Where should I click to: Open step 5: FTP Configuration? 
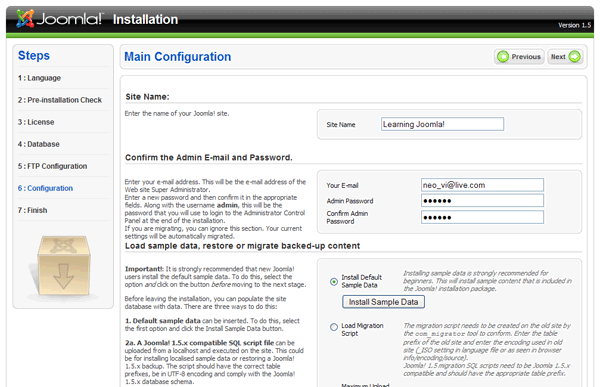point(52,166)
